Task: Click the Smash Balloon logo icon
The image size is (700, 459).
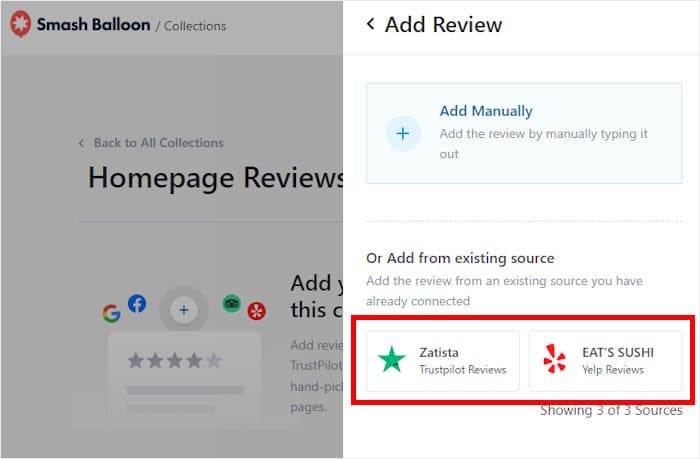Action: point(21,24)
